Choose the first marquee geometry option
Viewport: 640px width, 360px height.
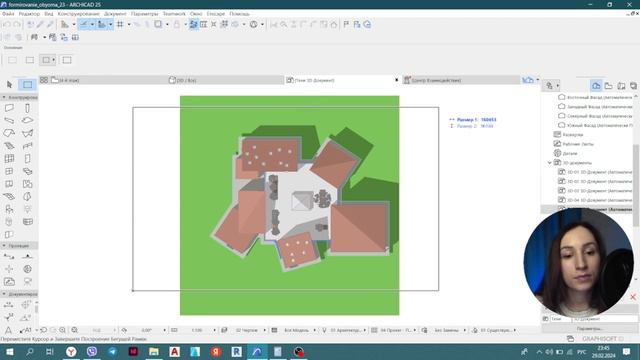coord(12,60)
